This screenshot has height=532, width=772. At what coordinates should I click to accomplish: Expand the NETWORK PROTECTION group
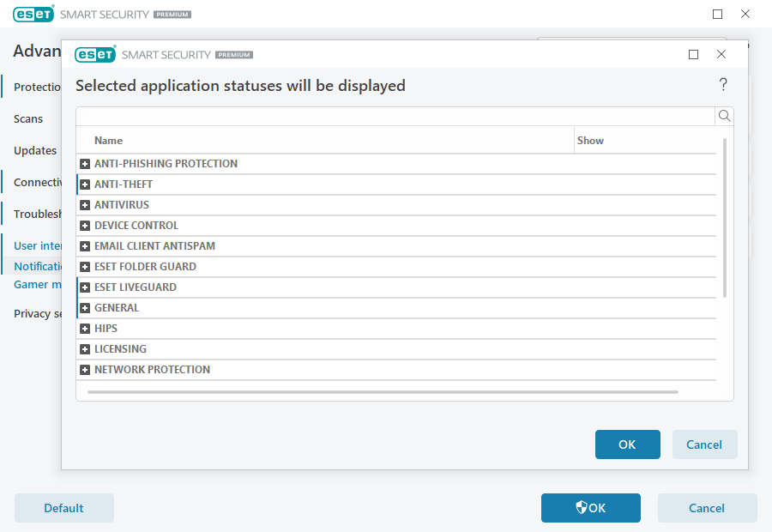click(85, 370)
